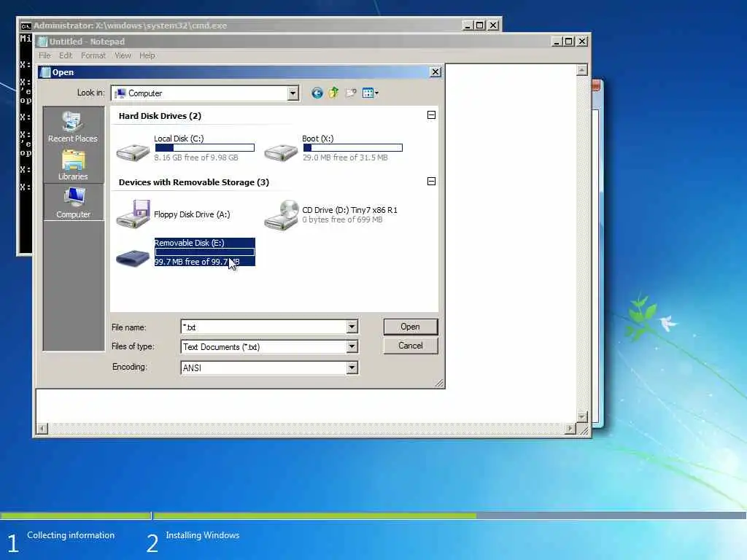Click in the File name field
Image resolution: width=747 pixels, height=560 pixels.
coord(264,327)
